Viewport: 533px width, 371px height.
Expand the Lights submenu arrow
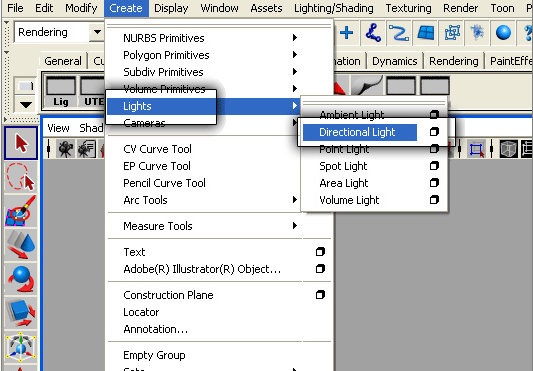tap(295, 106)
